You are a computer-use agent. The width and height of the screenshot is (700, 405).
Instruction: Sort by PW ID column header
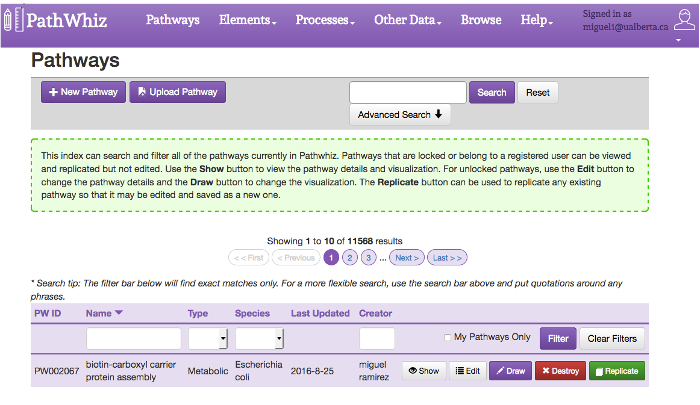(48, 313)
